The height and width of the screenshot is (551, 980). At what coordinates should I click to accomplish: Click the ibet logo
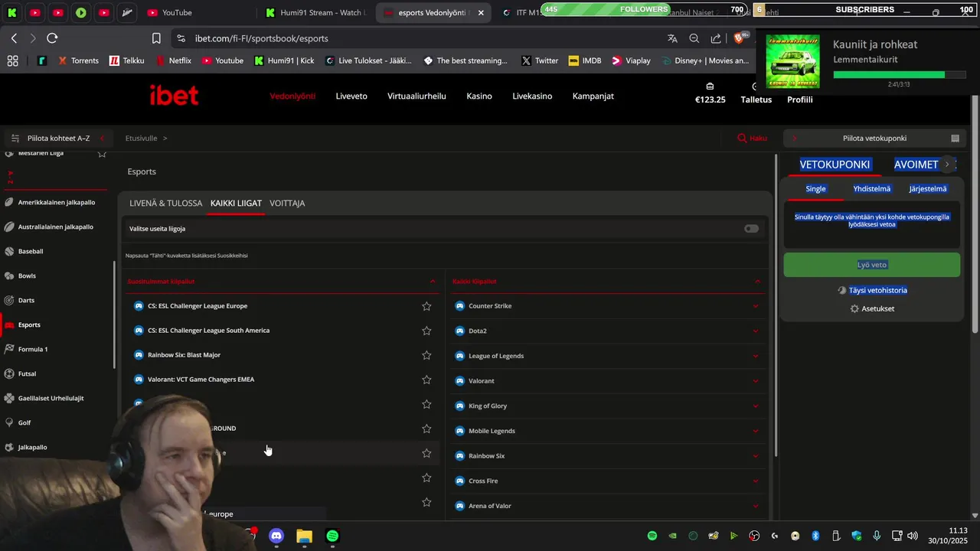pos(174,96)
